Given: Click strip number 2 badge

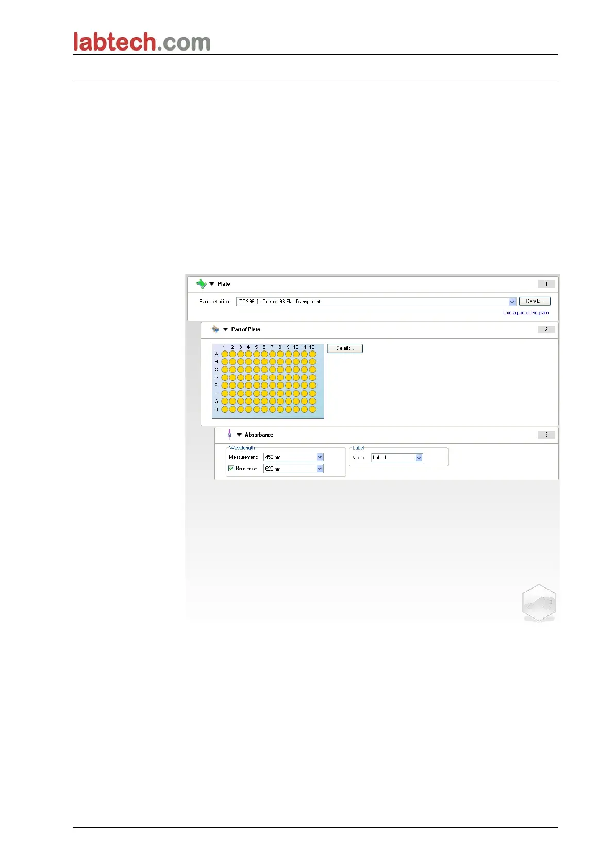Looking at the screenshot, I should coord(546,329).
